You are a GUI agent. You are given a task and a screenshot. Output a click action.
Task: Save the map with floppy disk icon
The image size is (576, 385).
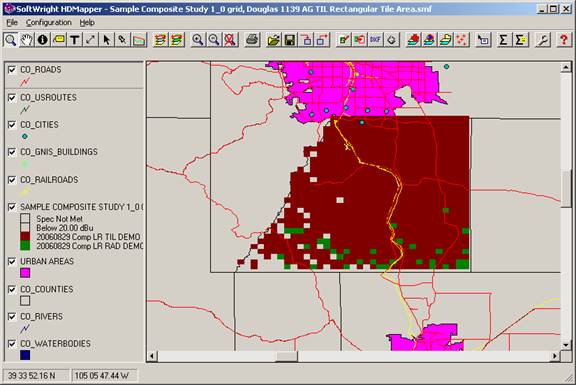point(290,40)
